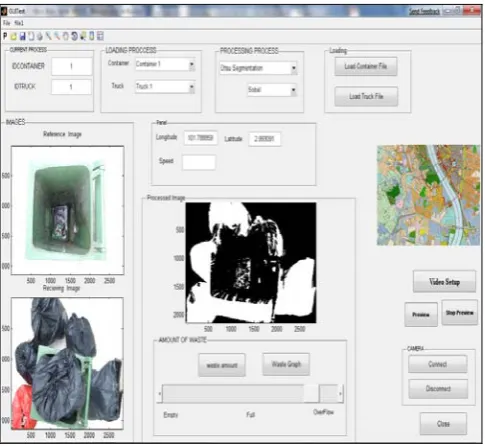Click the colored map image

click(428, 195)
